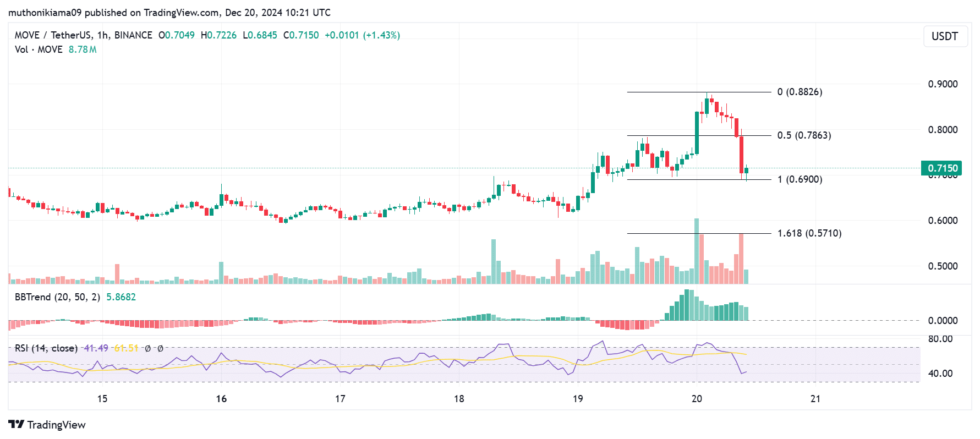Click the purple RSI value 41.49
Screen dimensions: 980x439
point(96,348)
